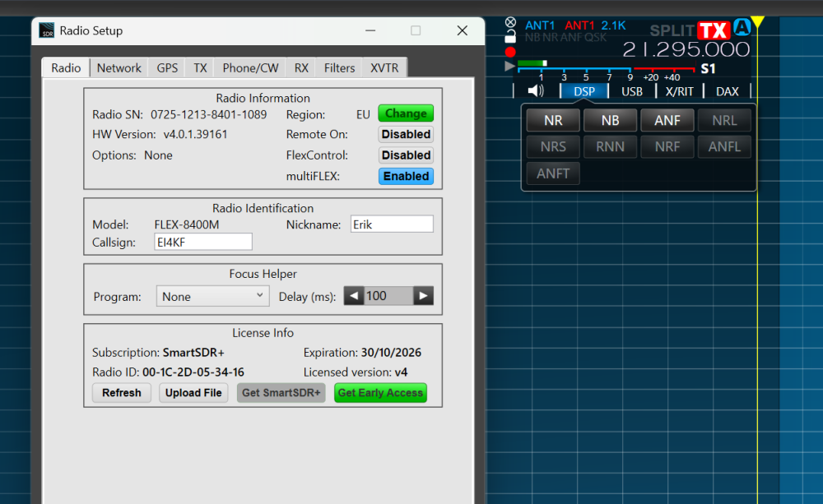Viewport: 823px width, 504px height.
Task: Toggle the NRS DSP button
Action: coord(553,146)
